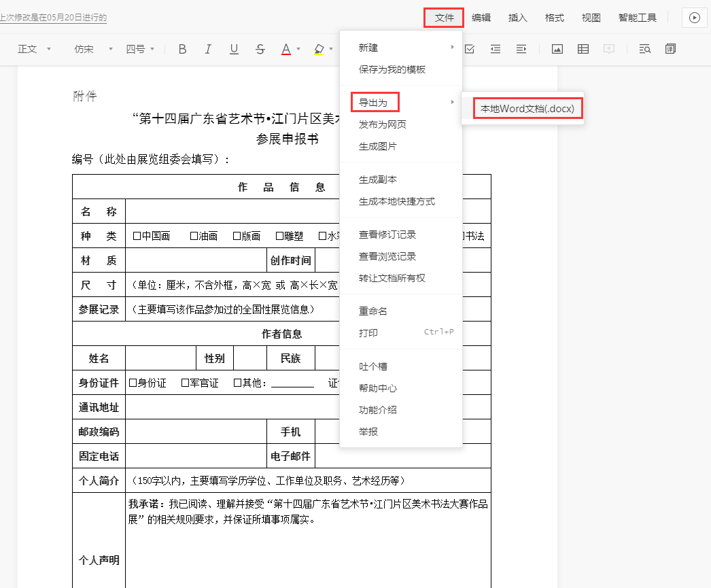Screen dimensions: 711x588
Task: Select the 身份证 checkbox
Action: [133, 383]
